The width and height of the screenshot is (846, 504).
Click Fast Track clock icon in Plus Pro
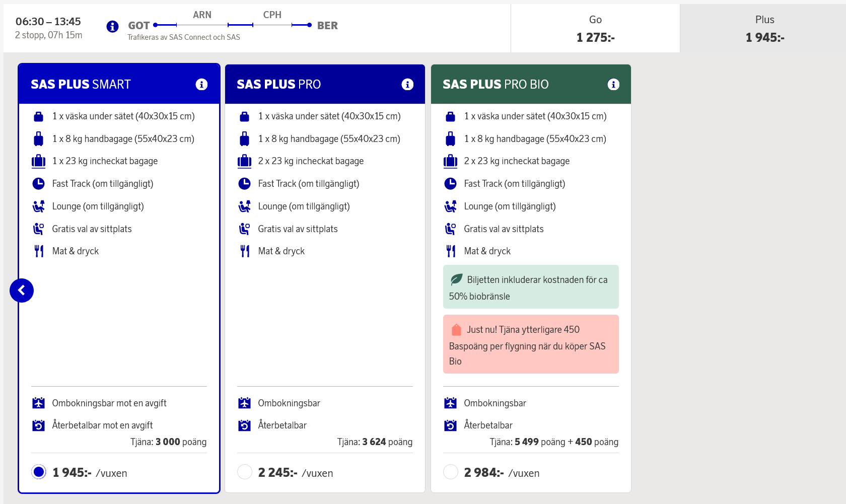click(244, 184)
